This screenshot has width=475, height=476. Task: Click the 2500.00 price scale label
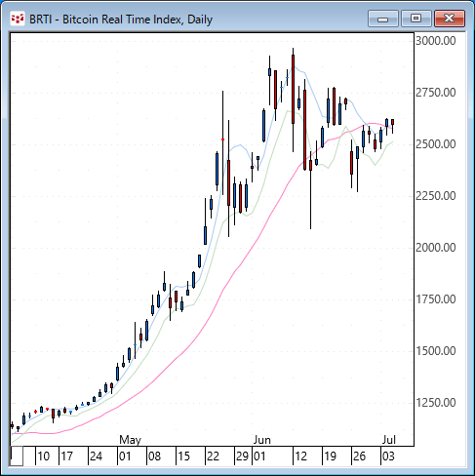(x=436, y=144)
